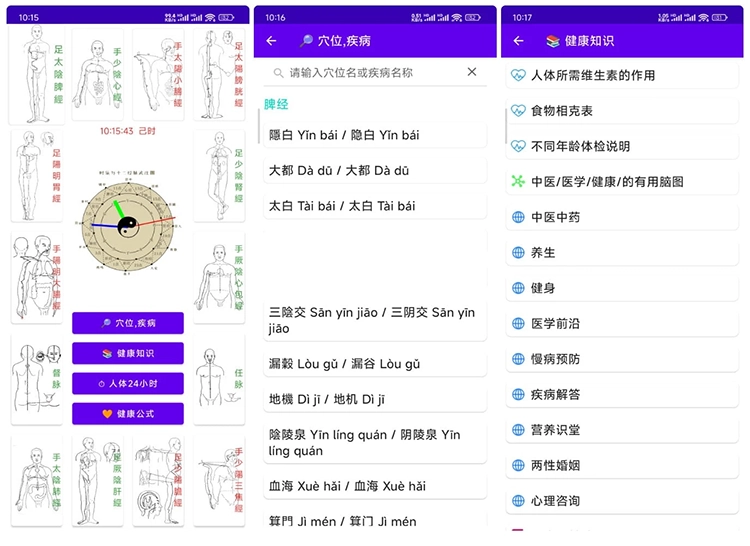Viewport: 750px width, 546px height.
Task: Open the 健康公式 button
Action: pos(127,414)
